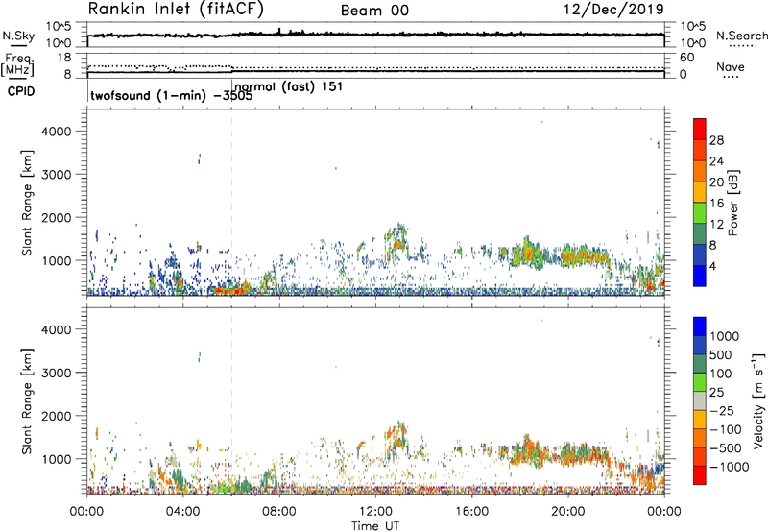Screen dimensions: 768x532
Task: Click the "100" label on velocity scale
Action: coord(721,374)
